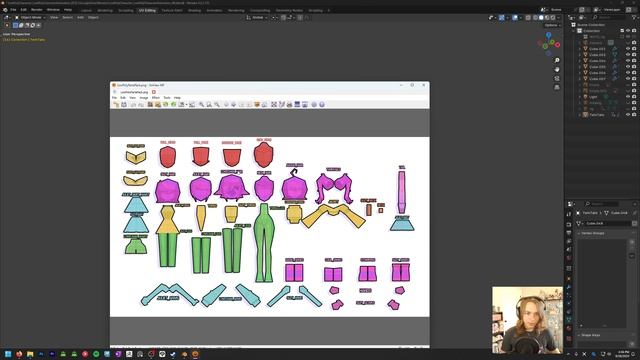
Task: Open snapping options dropdown
Action: click(x=290, y=18)
